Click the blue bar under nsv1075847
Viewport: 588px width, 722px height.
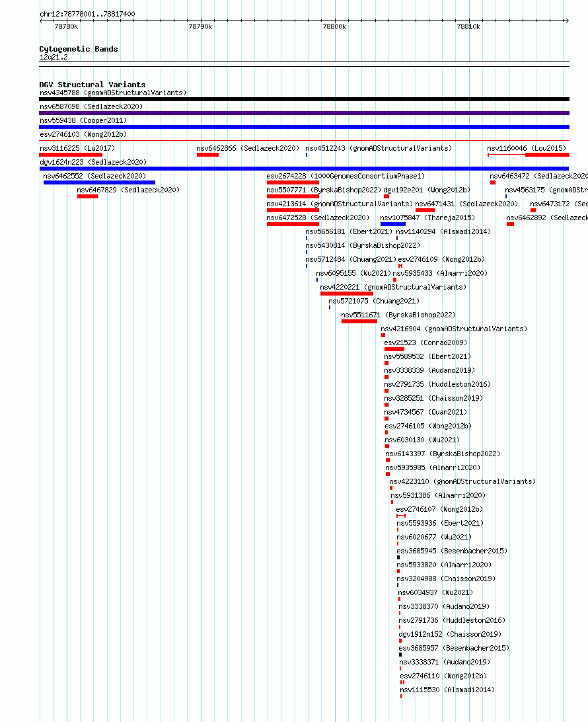(393, 223)
